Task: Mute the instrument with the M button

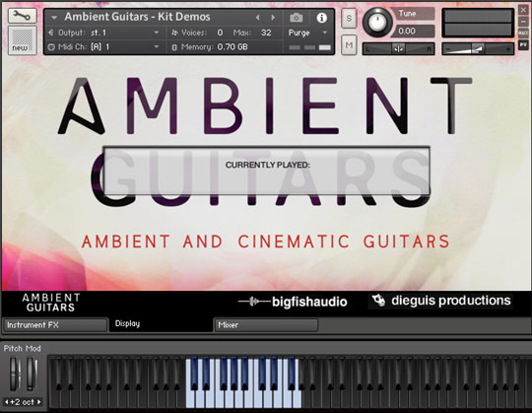Action: [349, 44]
